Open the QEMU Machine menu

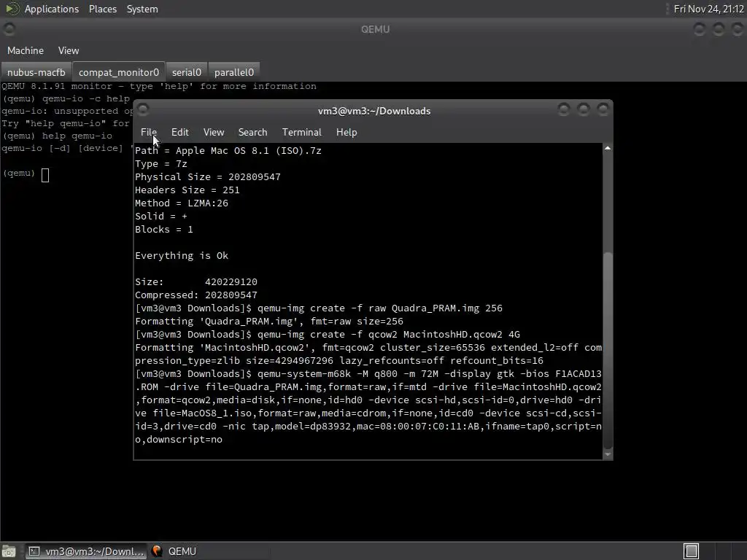click(x=26, y=50)
